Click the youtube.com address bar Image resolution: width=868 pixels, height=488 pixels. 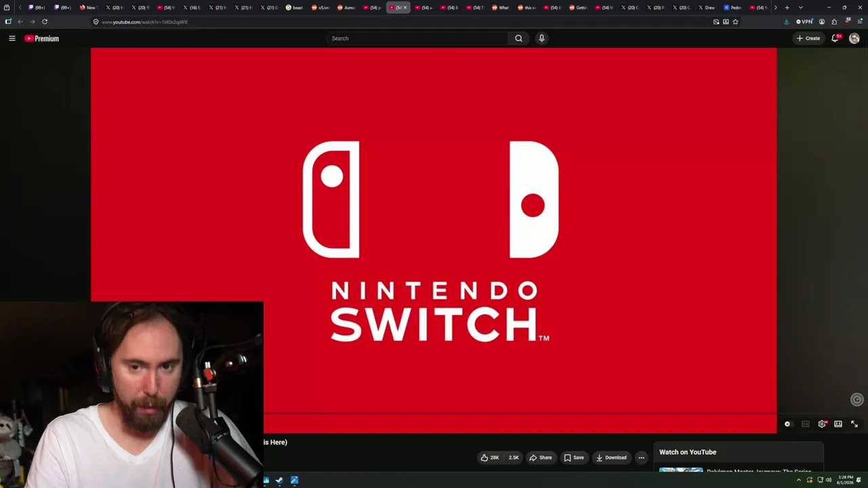[x=400, y=22]
